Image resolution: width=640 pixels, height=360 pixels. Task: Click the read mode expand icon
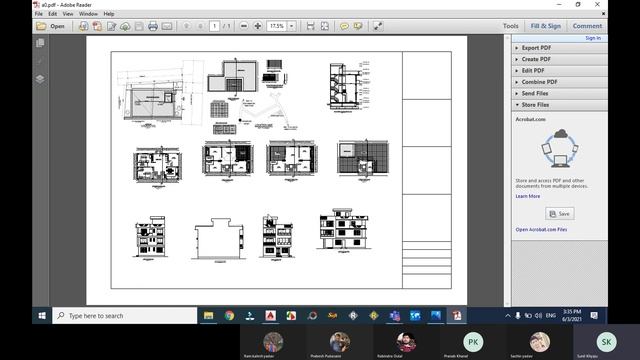point(378,26)
